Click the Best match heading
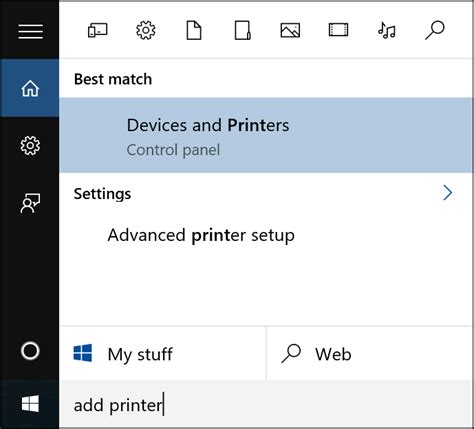 click(113, 79)
